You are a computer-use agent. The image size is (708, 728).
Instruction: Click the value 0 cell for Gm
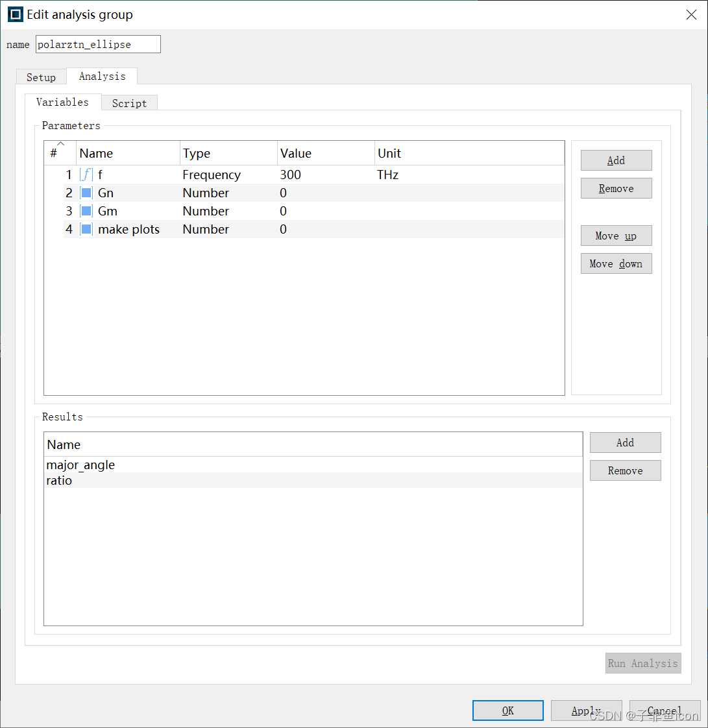(x=283, y=211)
